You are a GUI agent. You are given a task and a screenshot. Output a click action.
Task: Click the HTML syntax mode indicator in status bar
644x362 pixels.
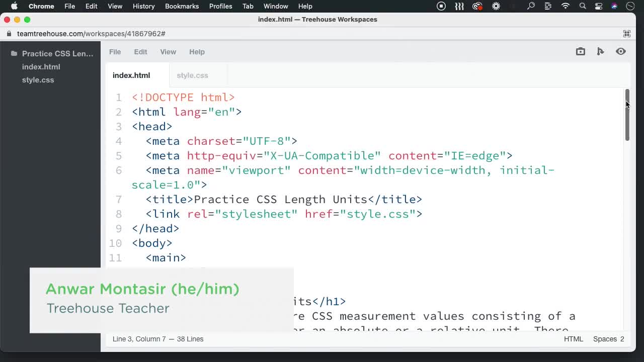coord(574,339)
